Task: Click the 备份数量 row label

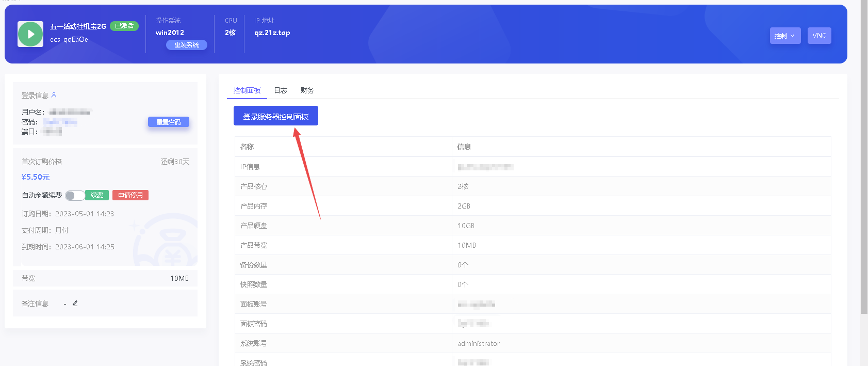Action: click(x=254, y=265)
